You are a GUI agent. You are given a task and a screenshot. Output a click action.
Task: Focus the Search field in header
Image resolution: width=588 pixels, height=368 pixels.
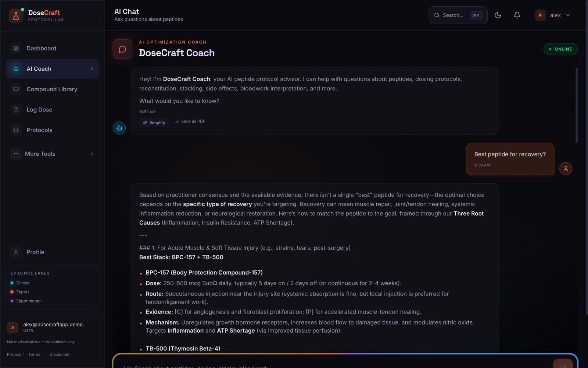[x=458, y=15]
